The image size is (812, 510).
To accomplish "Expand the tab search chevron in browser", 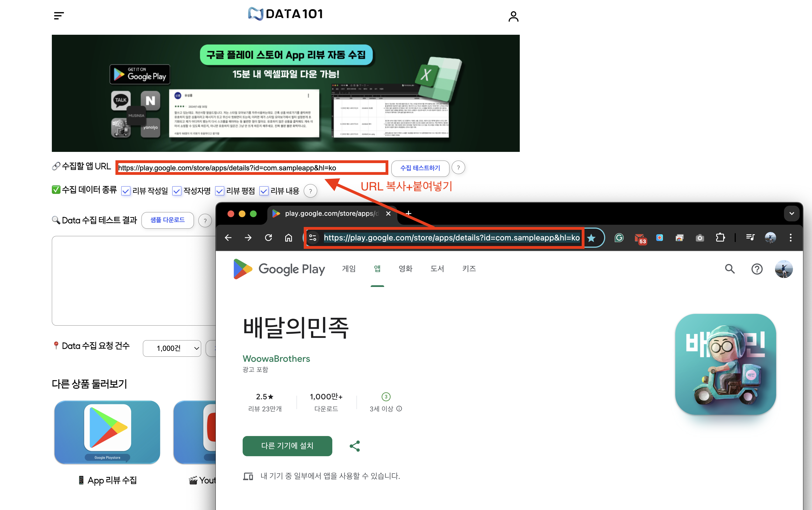I will [x=792, y=214].
